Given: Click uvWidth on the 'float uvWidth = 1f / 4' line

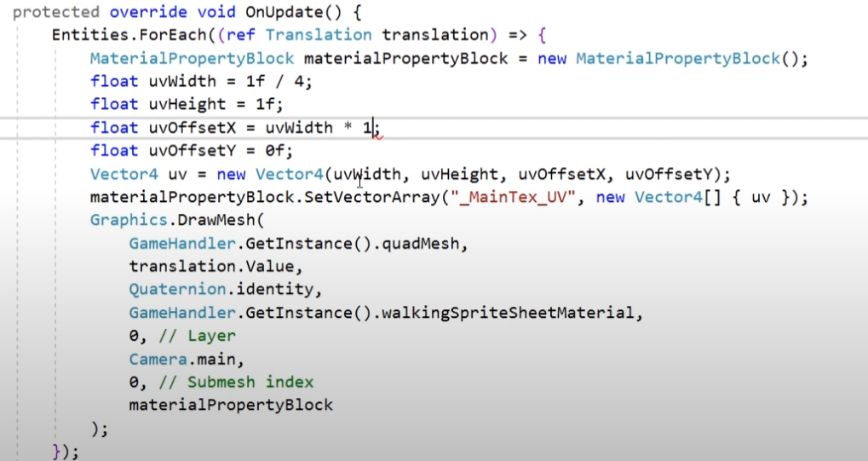Looking at the screenshot, I should tap(182, 82).
